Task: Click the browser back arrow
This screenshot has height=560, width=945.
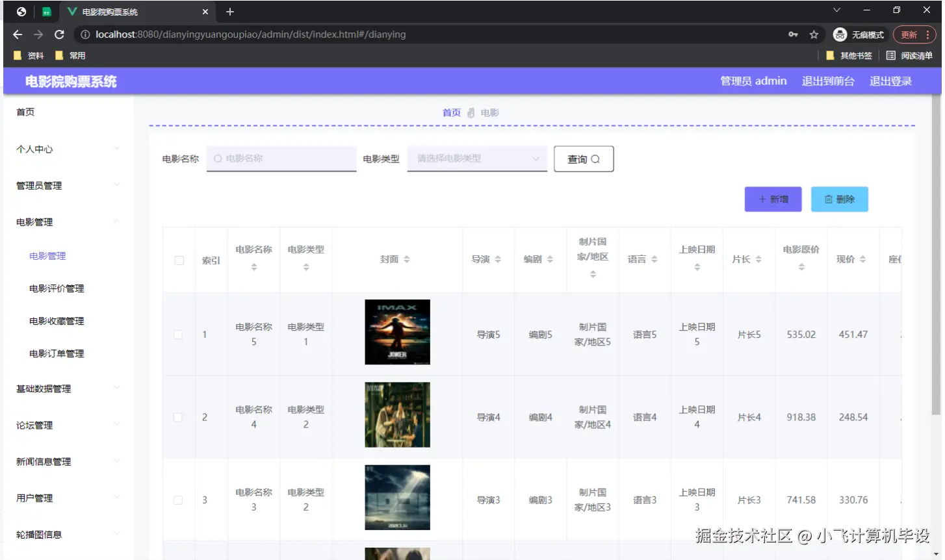Action: click(x=18, y=34)
